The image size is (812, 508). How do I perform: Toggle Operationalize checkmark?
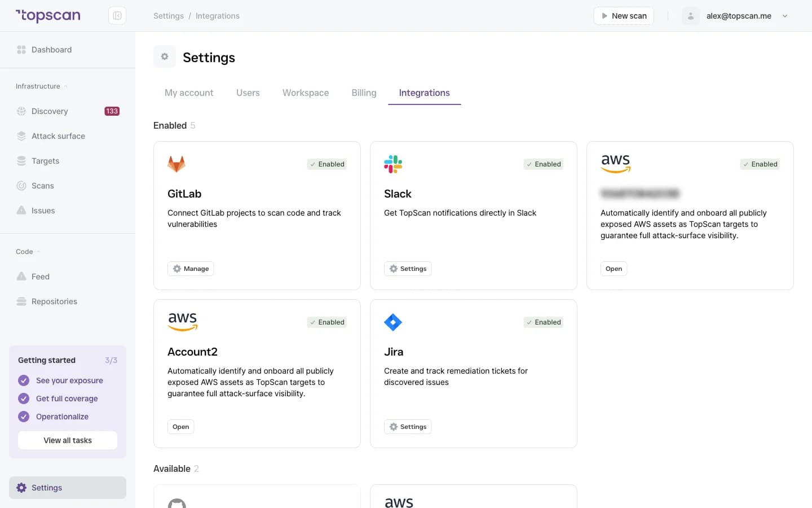click(24, 417)
